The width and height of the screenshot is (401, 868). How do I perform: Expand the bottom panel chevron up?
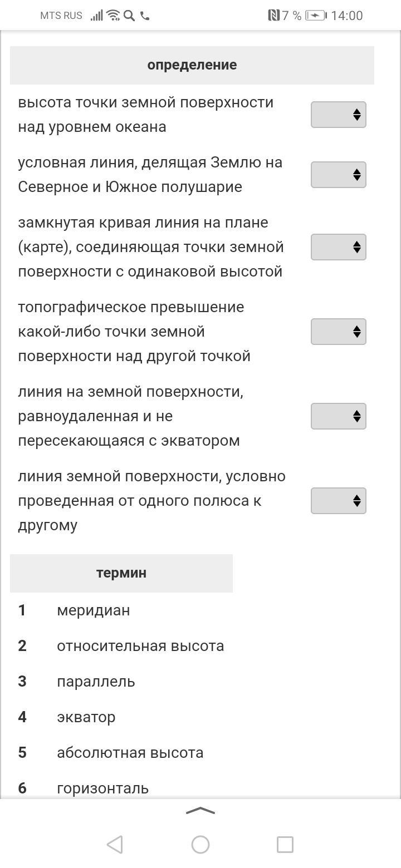pyautogui.click(x=200, y=811)
